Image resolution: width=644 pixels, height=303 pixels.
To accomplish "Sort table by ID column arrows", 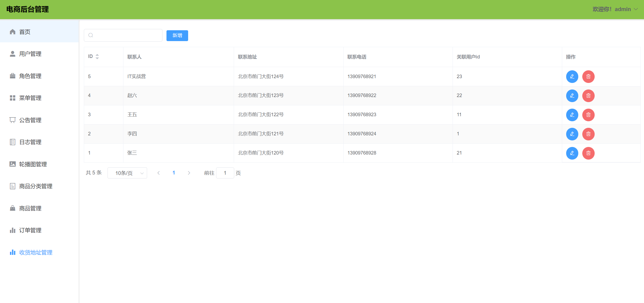I will [97, 56].
